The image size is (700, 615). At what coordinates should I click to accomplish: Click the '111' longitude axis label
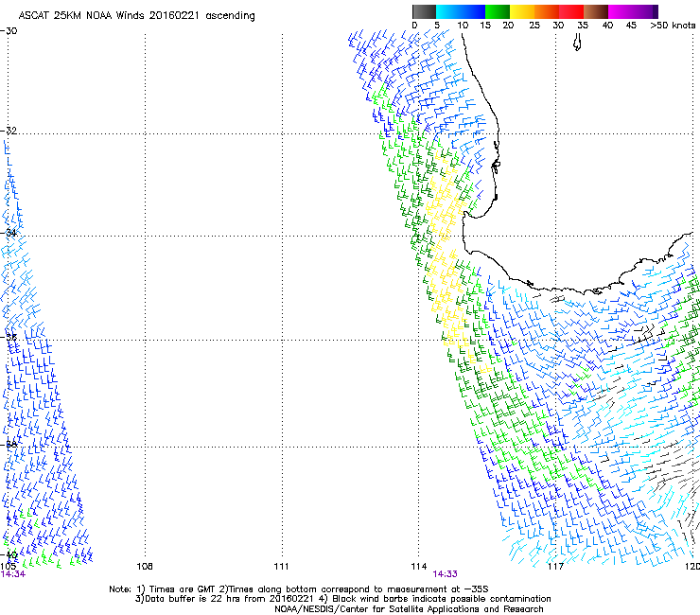pyautogui.click(x=281, y=567)
